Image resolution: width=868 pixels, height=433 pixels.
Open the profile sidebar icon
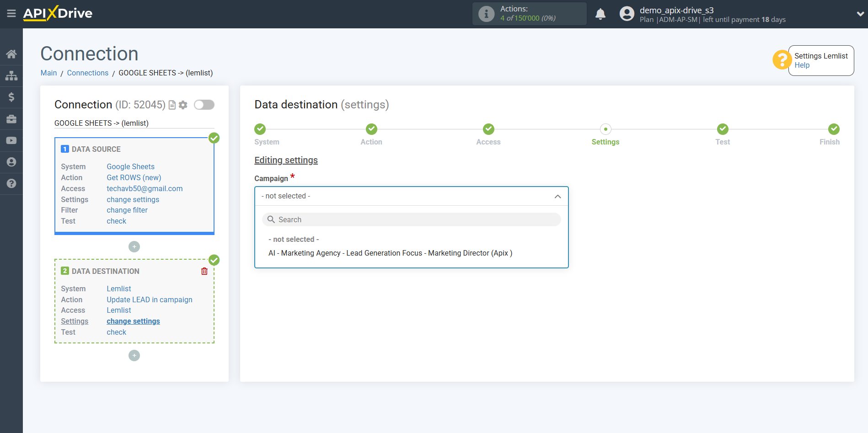pos(11,162)
